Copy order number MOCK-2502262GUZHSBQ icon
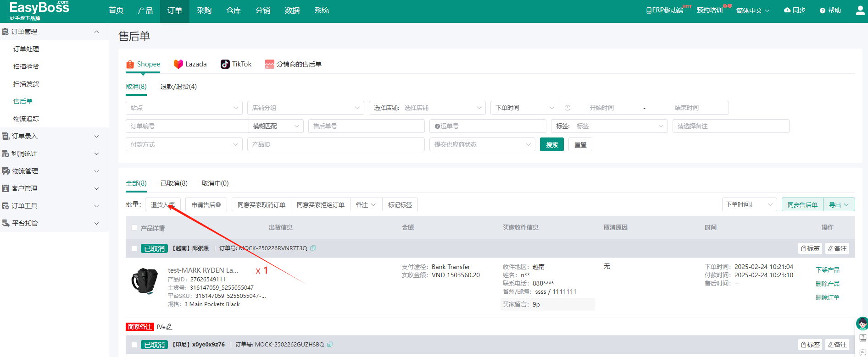868x357 pixels. tap(330, 344)
